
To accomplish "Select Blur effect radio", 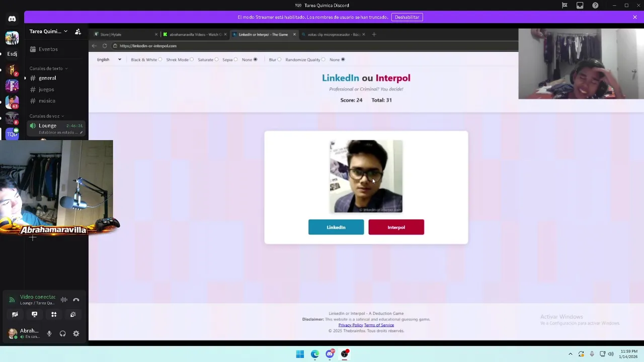I will click(279, 59).
